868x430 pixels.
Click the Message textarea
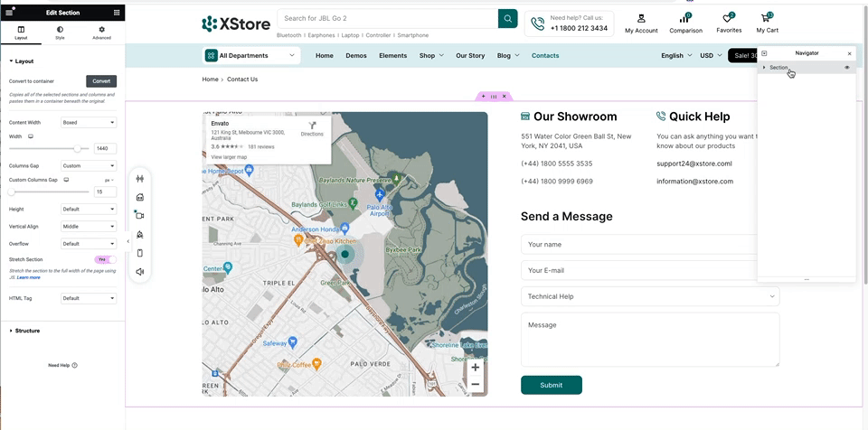650,340
